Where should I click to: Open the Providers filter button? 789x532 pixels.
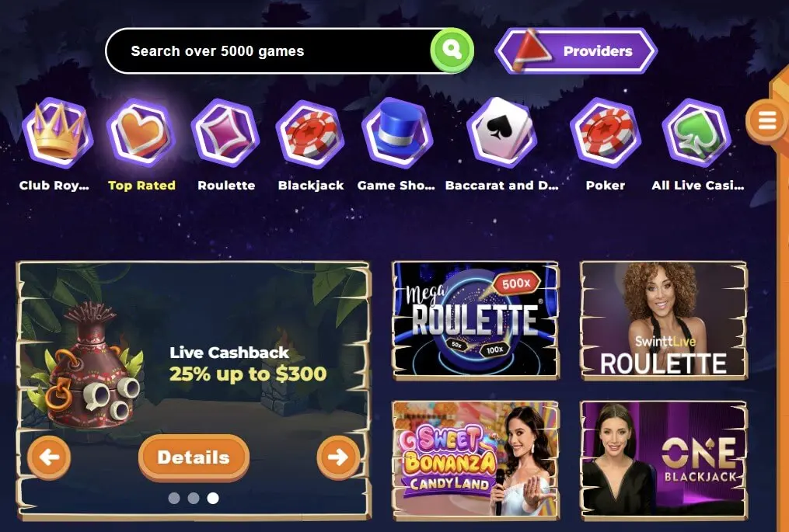576,50
